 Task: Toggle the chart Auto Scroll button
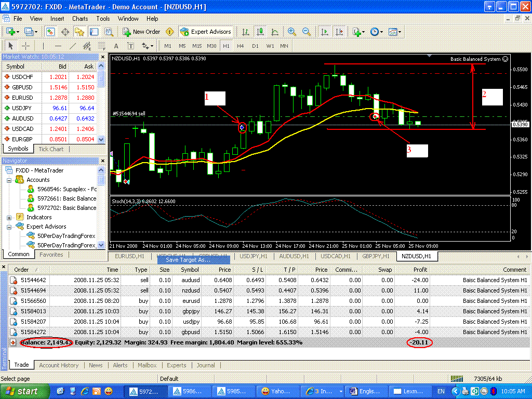[x=325, y=32]
